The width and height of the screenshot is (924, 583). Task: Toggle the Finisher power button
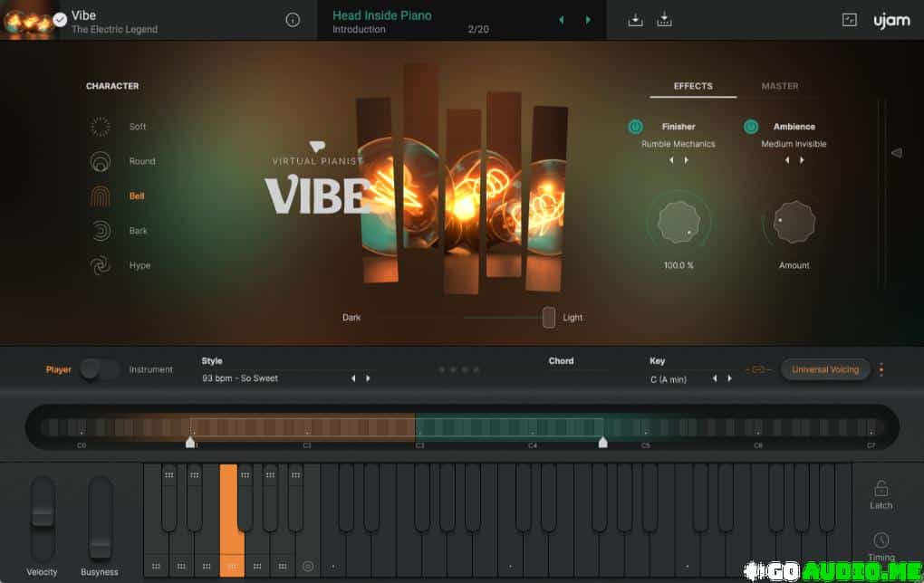pyautogui.click(x=635, y=127)
